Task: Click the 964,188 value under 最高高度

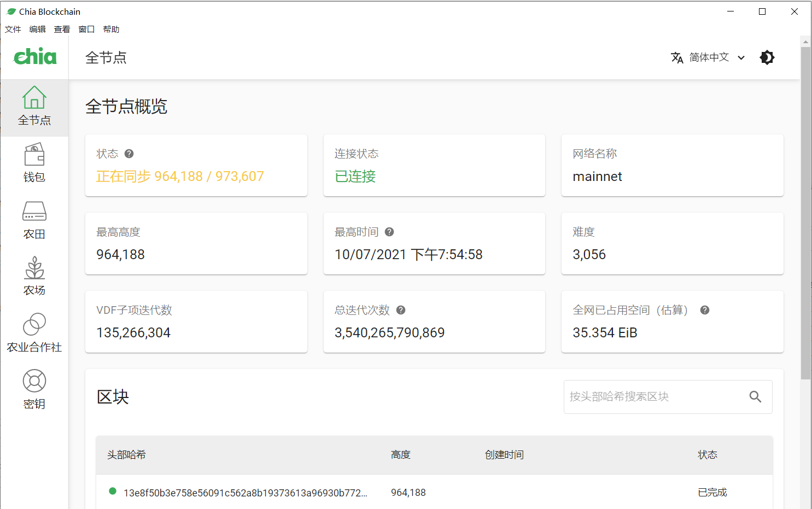Action: (x=121, y=255)
